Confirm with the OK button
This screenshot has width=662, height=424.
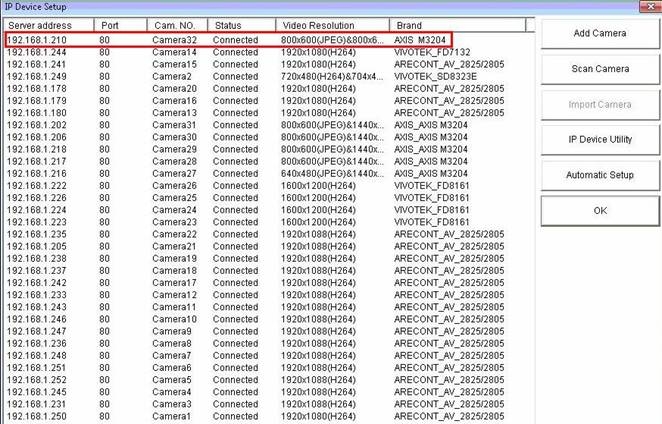point(600,210)
